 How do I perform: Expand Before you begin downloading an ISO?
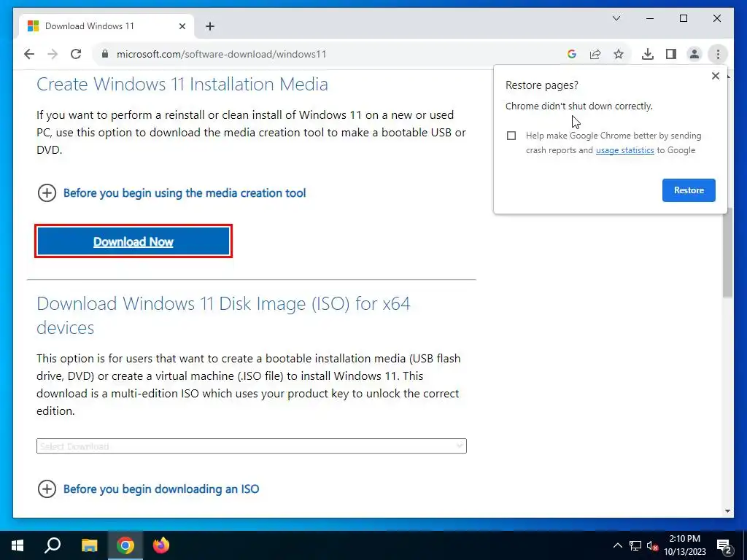pos(148,489)
